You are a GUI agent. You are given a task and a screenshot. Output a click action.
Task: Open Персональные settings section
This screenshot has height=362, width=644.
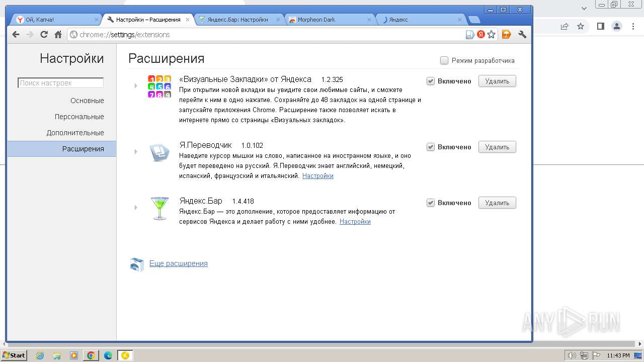79,117
